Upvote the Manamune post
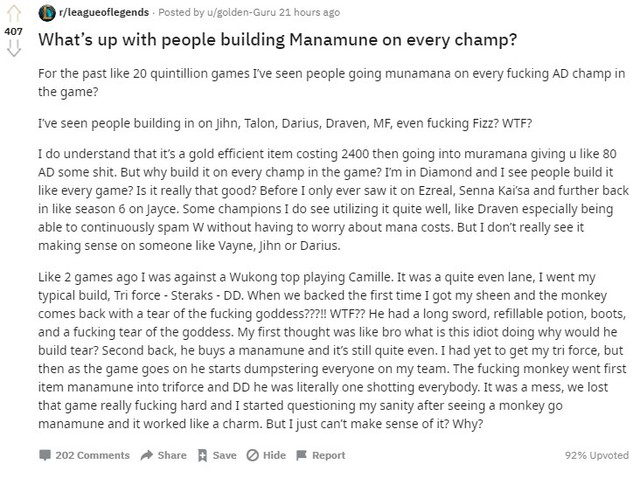The width and height of the screenshot is (640, 478). coord(14,16)
